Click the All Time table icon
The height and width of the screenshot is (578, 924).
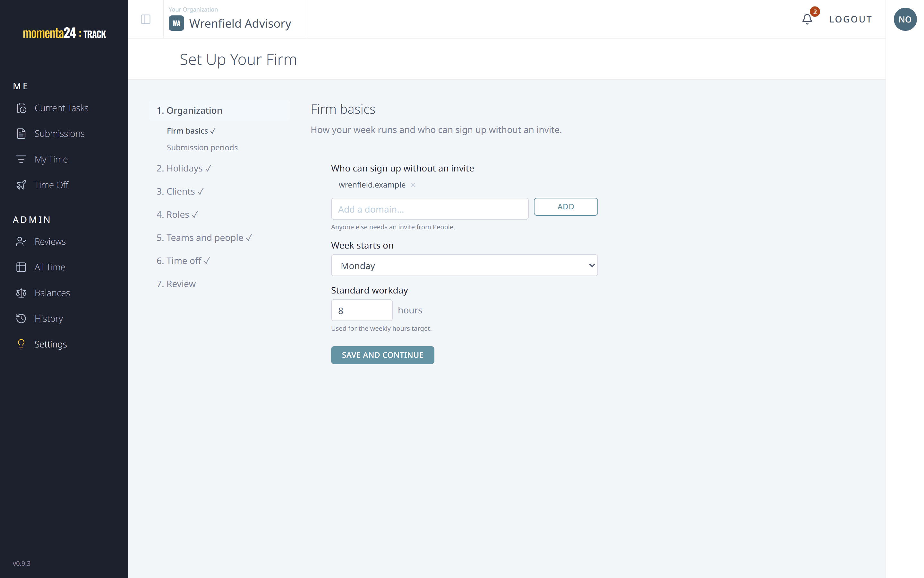coord(21,267)
